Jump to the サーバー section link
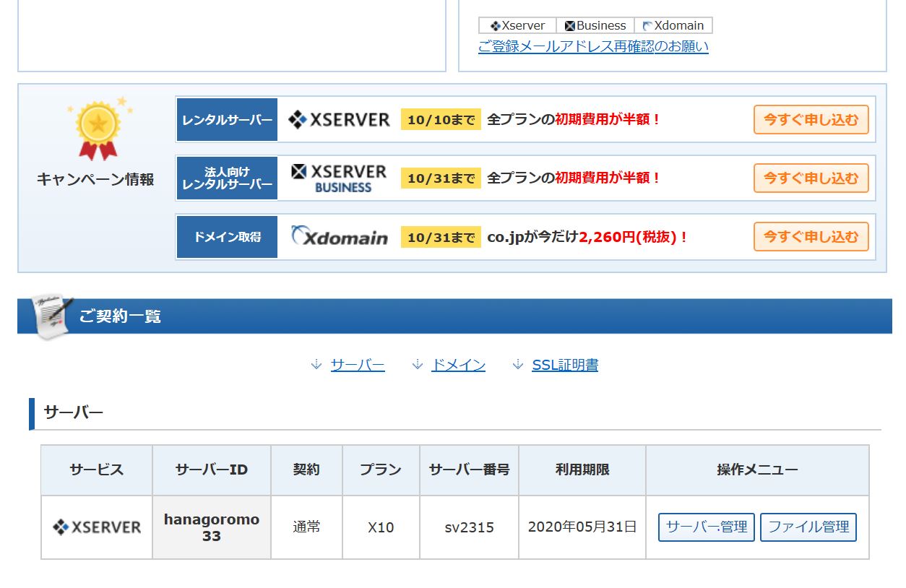 click(x=358, y=365)
